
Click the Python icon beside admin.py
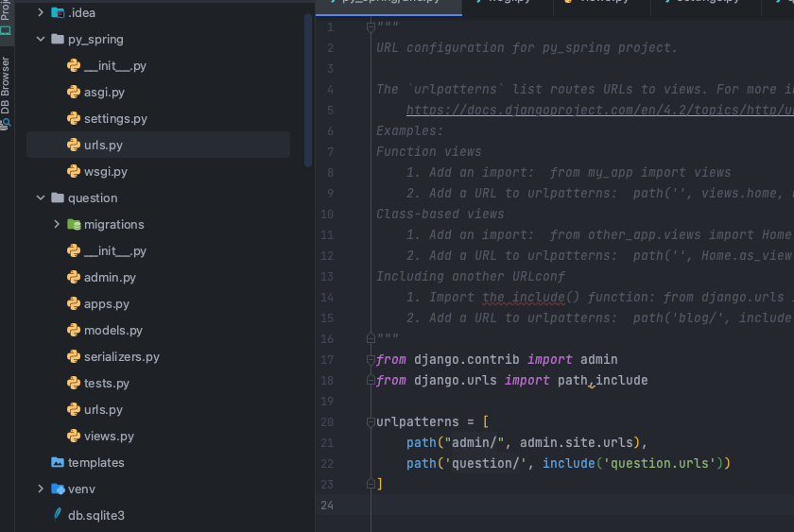[74, 278]
